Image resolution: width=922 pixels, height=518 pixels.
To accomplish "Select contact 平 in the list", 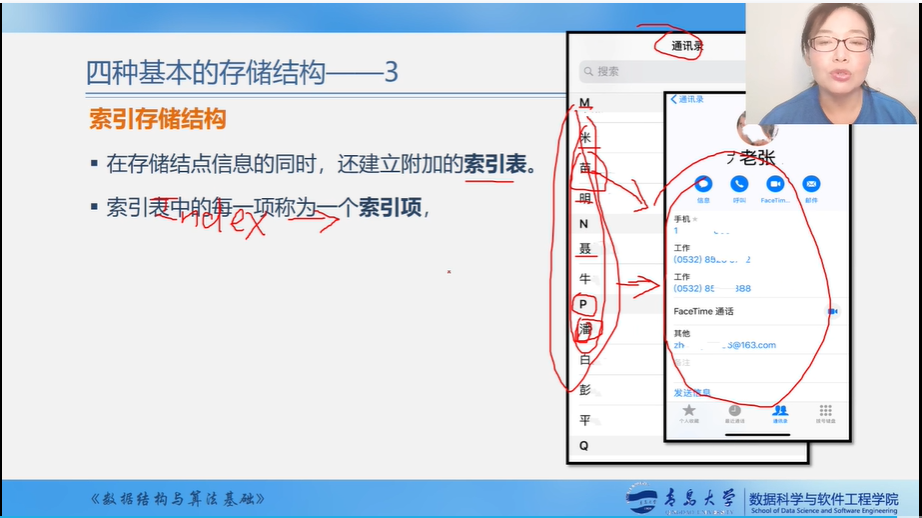I will tap(585, 420).
